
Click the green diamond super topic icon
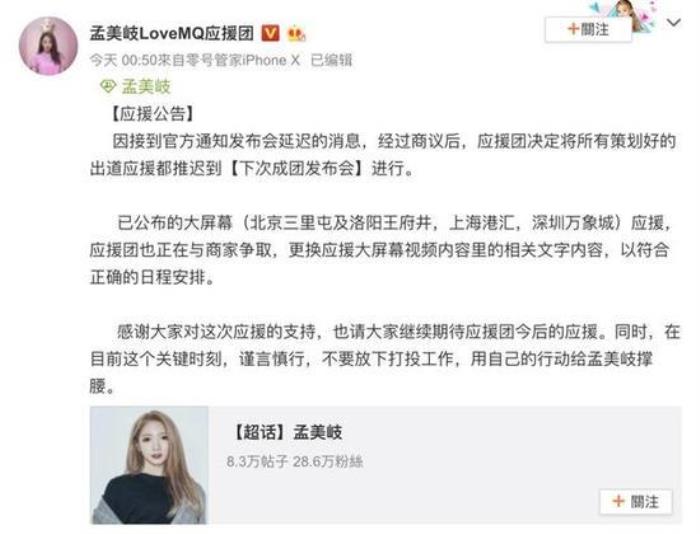coord(108,86)
